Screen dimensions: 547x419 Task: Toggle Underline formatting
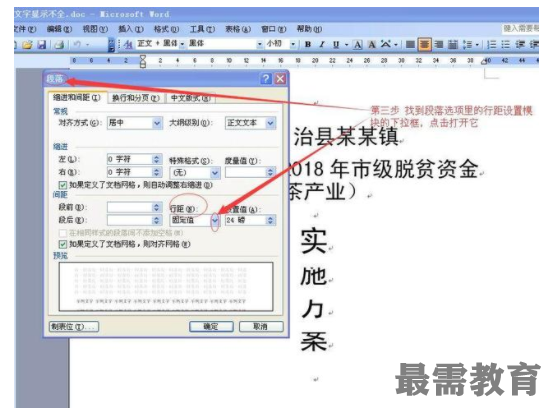pos(336,45)
